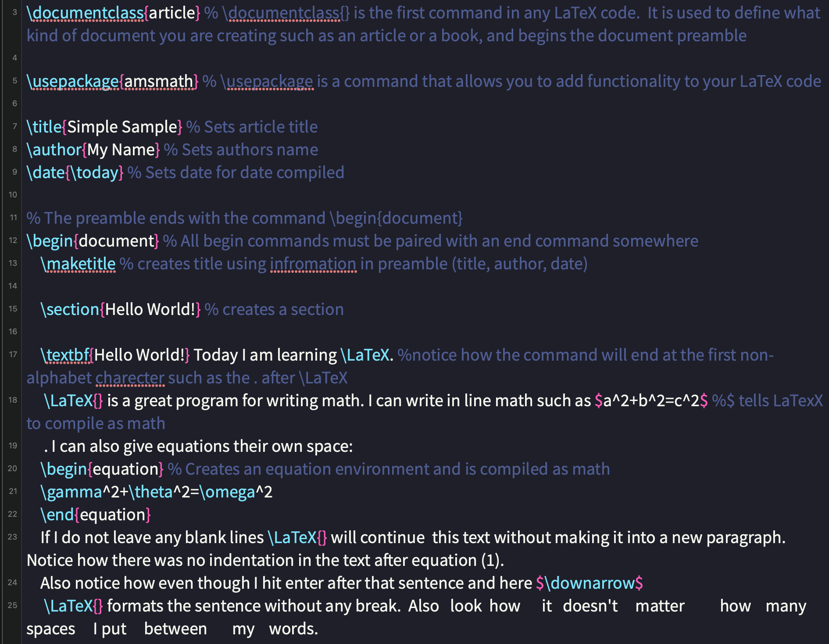Click the \end command before equation

57,515
